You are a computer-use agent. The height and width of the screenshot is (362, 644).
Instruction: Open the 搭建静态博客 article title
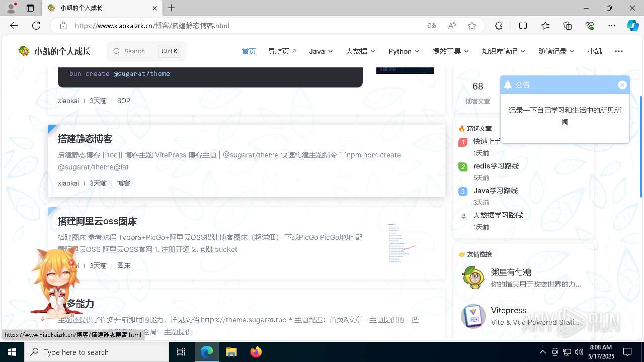(85, 139)
